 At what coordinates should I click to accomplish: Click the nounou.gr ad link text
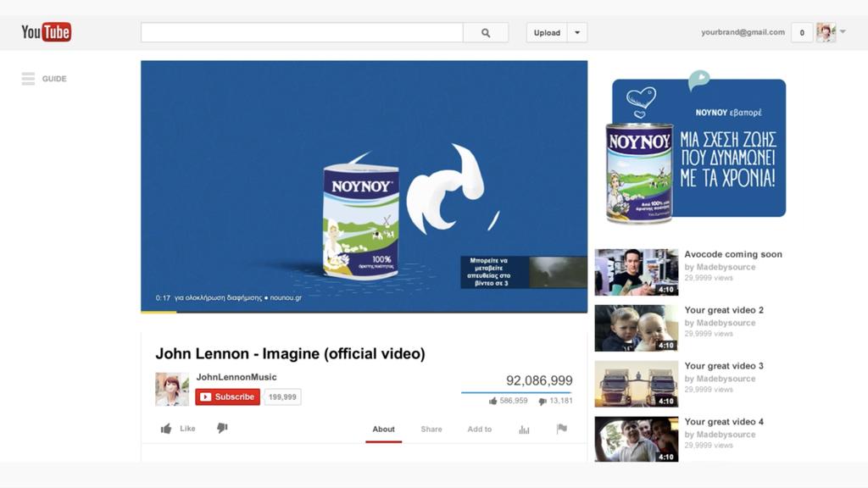pos(286,297)
